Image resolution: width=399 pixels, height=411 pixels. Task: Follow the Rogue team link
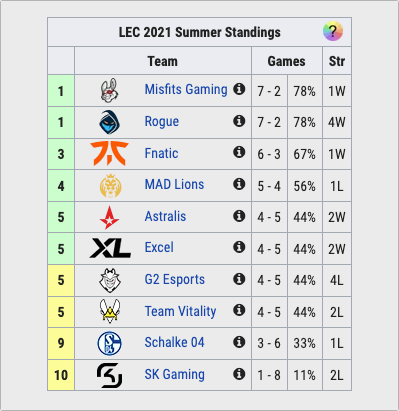(162, 121)
